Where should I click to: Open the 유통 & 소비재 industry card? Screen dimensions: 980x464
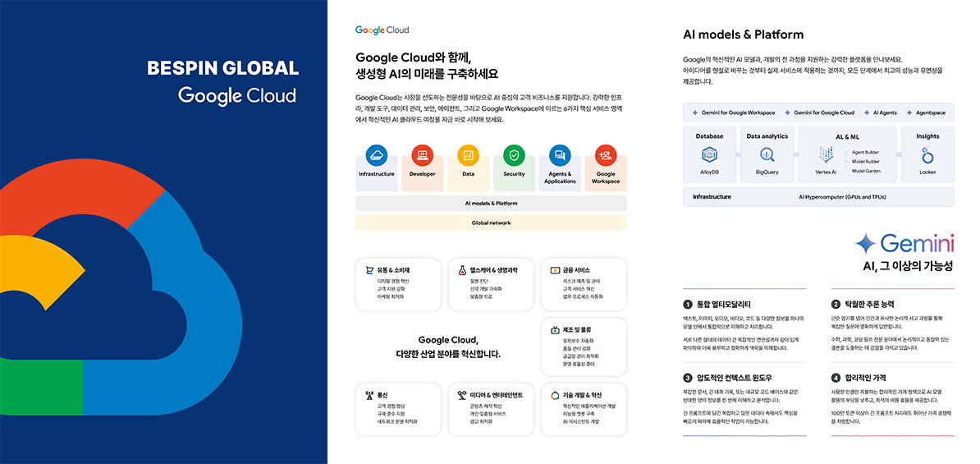click(398, 284)
